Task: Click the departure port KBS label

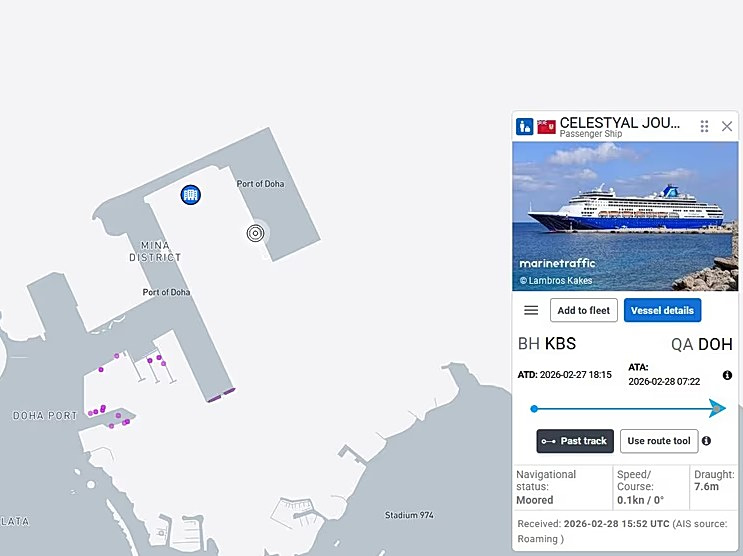Action: tap(560, 344)
